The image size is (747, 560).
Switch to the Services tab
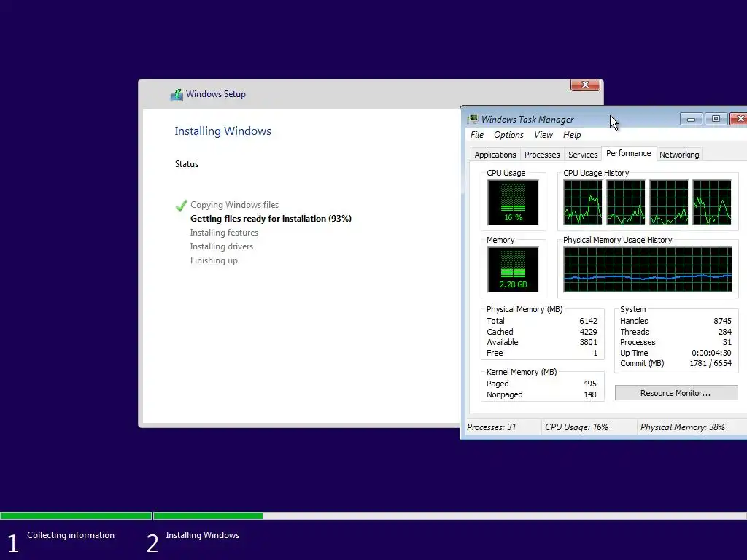click(x=583, y=155)
